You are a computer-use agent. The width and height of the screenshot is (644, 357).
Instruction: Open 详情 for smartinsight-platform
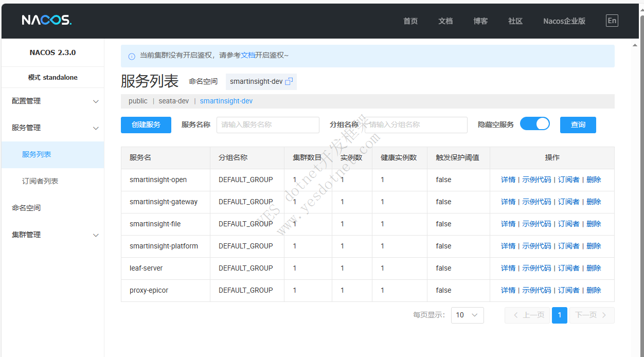(508, 246)
